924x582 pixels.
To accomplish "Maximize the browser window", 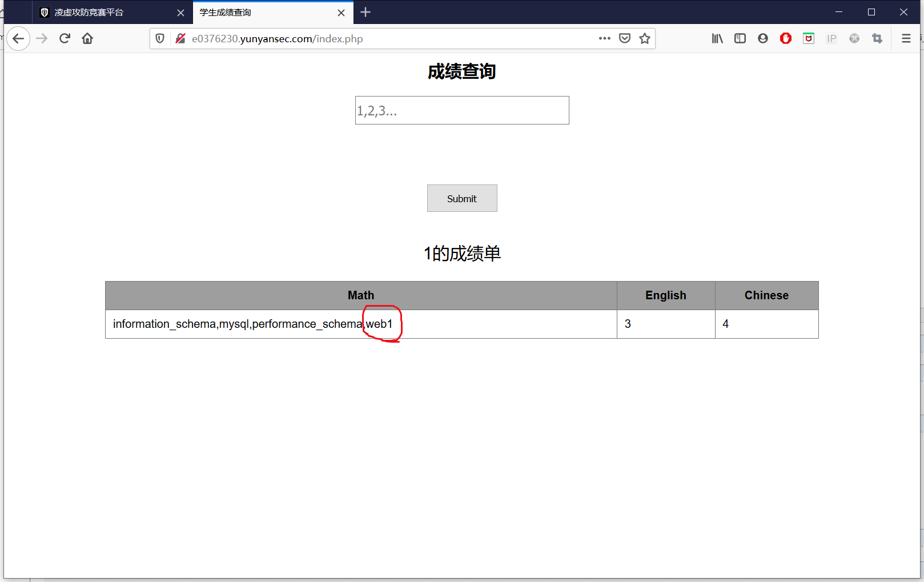I will coord(871,12).
